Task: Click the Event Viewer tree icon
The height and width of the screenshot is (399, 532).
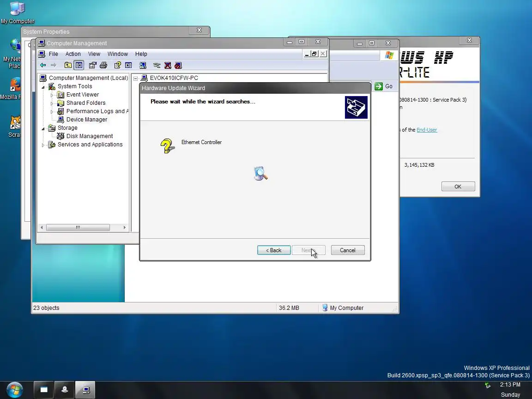Action: [60, 95]
